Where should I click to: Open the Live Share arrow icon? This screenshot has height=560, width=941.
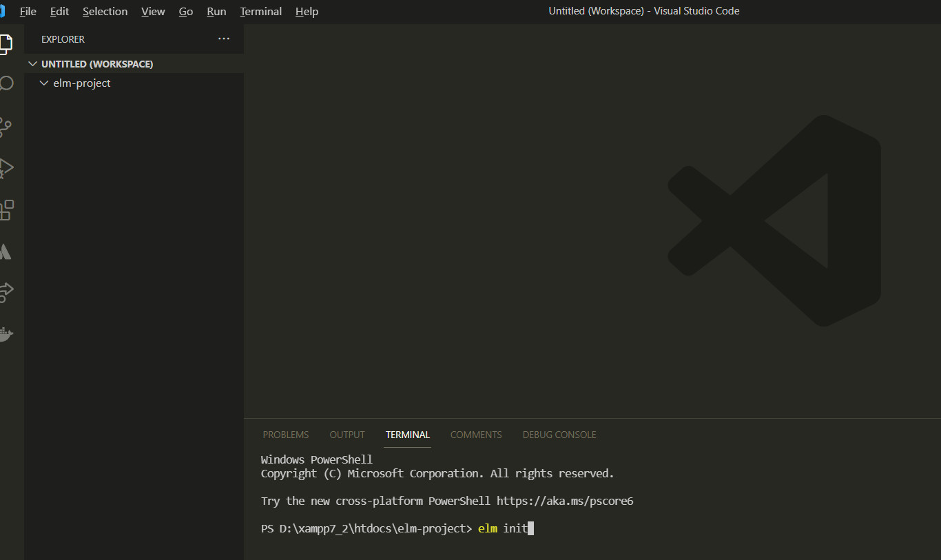click(x=6, y=292)
